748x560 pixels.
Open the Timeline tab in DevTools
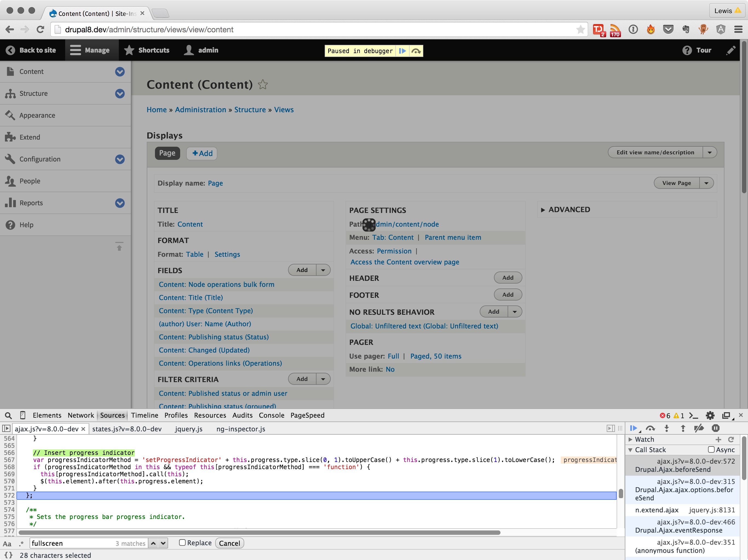tap(145, 415)
